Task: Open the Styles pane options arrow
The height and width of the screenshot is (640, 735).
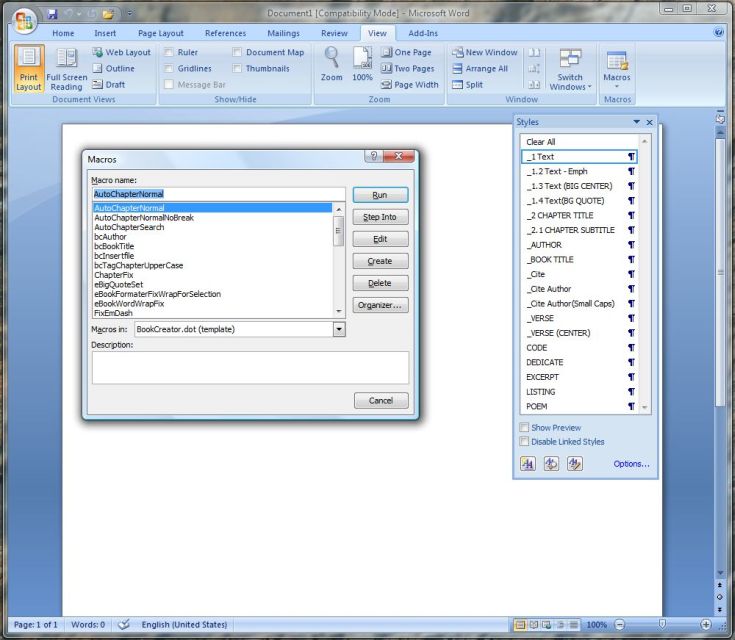Action: [636, 122]
